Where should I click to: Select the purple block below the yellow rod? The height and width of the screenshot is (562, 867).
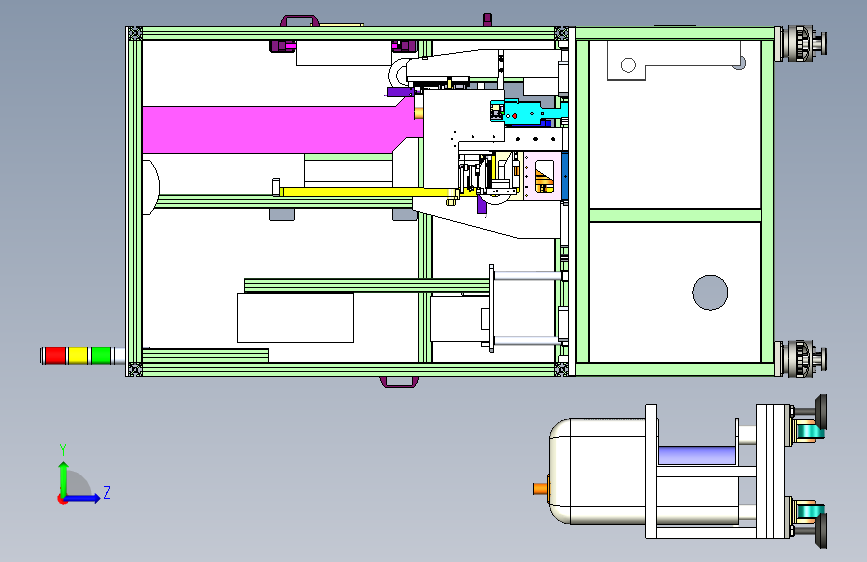pyautogui.click(x=482, y=205)
